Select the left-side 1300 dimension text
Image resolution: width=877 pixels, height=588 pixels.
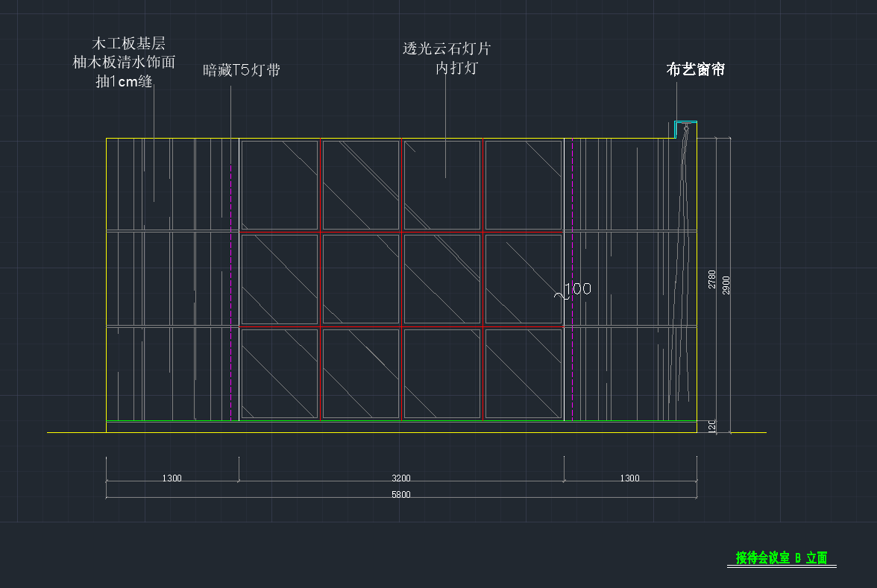tap(172, 478)
